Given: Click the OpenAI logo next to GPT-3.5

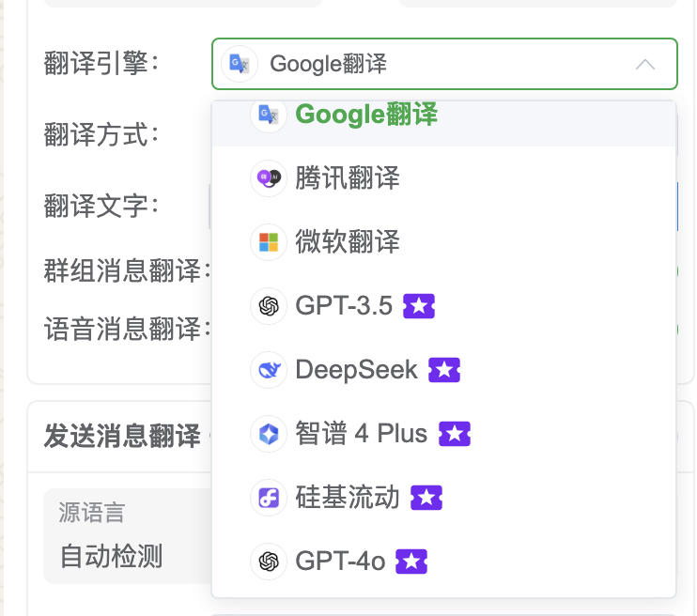Looking at the screenshot, I should coord(269,306).
